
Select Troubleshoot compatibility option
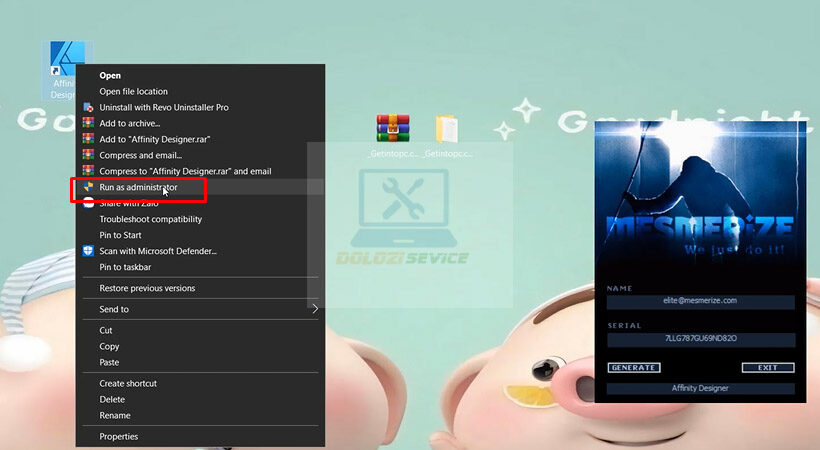click(150, 219)
